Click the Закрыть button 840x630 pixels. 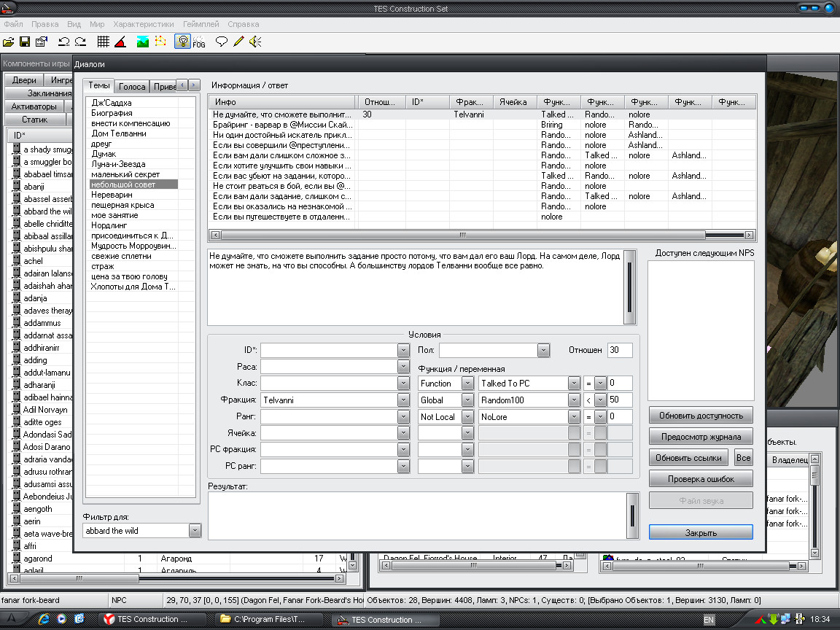[x=700, y=532]
